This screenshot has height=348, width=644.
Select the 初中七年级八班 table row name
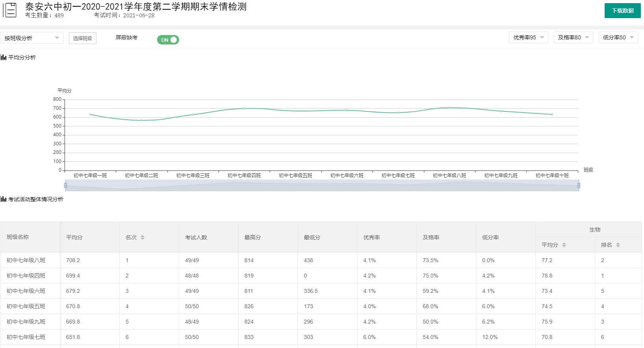[x=26, y=260]
